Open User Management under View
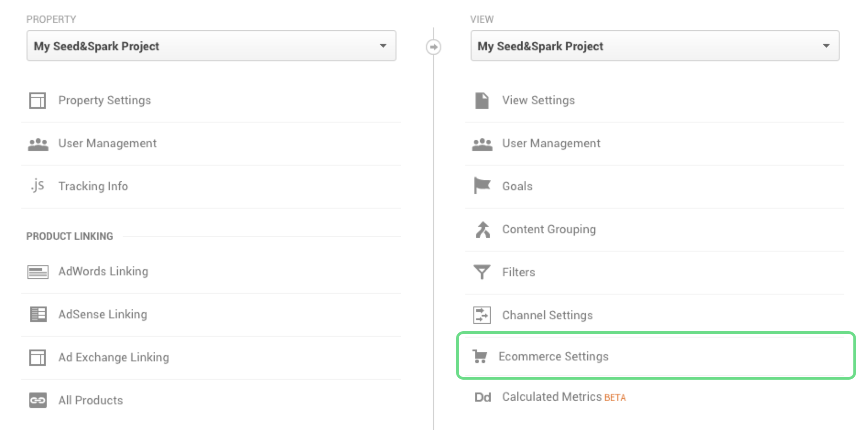The image size is (868, 430). [551, 144]
